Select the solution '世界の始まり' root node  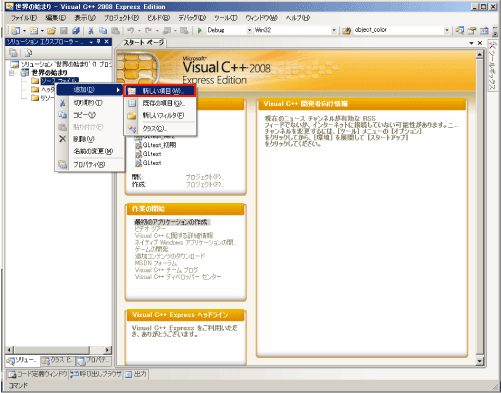61,64
